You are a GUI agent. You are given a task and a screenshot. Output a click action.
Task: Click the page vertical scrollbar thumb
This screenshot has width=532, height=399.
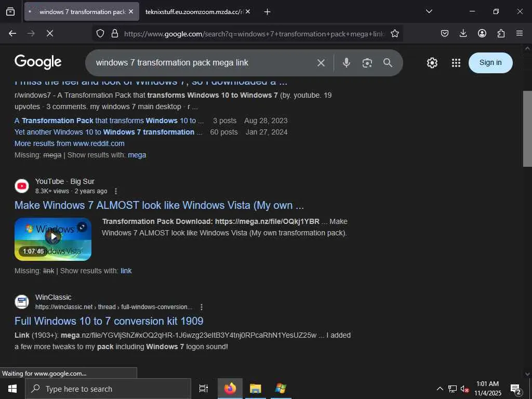[527, 129]
